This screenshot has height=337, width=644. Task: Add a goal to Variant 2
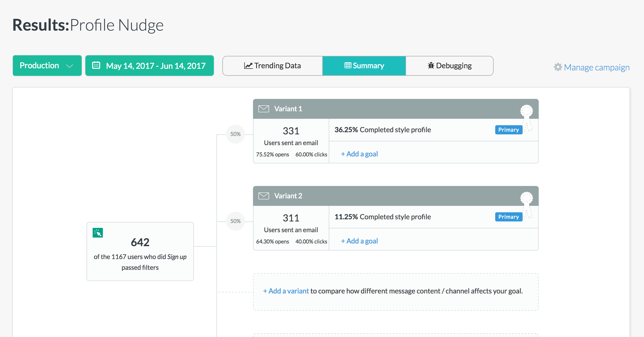point(359,241)
